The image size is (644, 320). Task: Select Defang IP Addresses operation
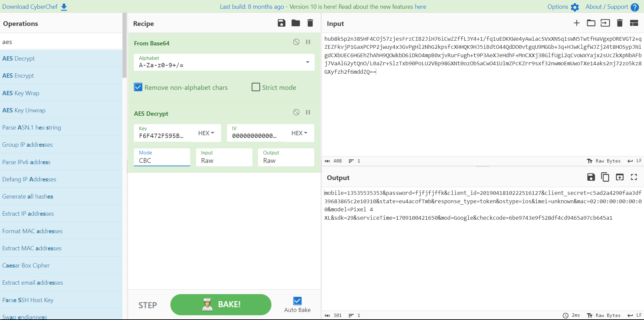(x=61, y=179)
